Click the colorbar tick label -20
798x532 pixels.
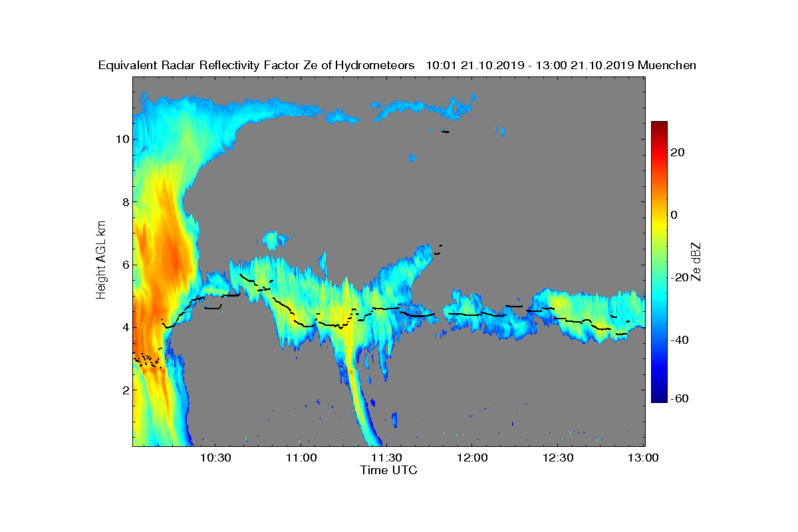(x=679, y=277)
